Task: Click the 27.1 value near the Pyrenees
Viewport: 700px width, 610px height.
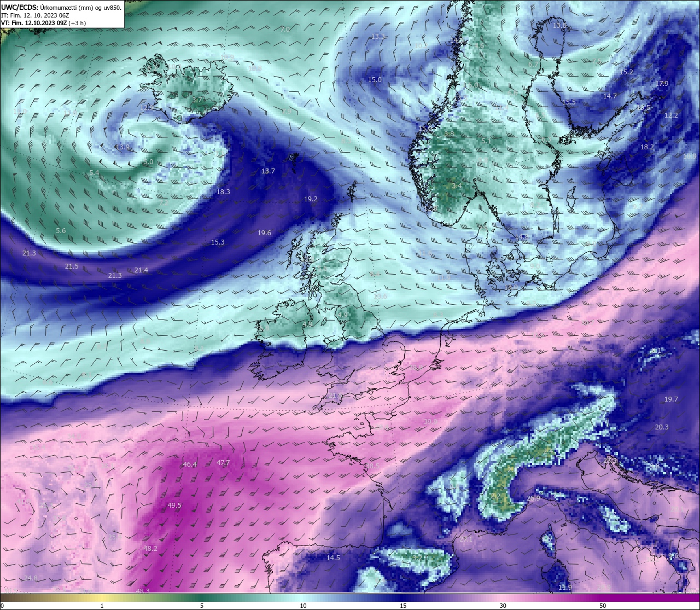Action: (x=466, y=539)
